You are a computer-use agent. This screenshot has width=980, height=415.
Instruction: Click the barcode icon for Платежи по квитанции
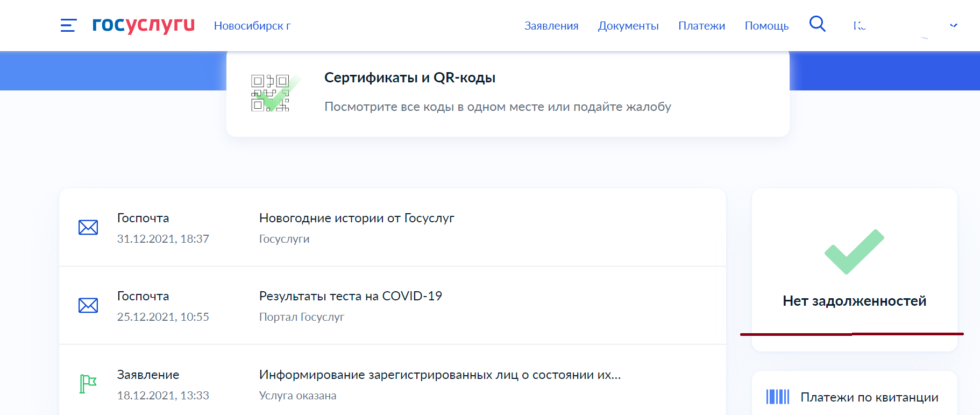pyautogui.click(x=777, y=397)
